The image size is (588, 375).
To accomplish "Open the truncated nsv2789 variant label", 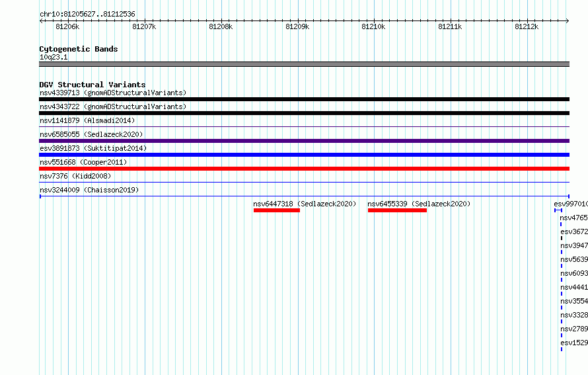I will (574, 329).
